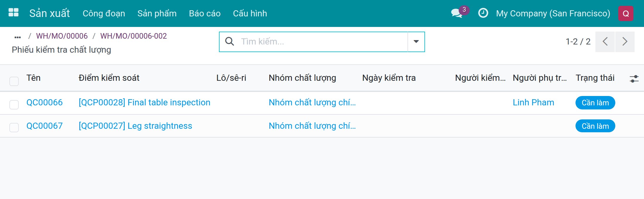Image resolution: width=644 pixels, height=199 pixels.
Task: Go to WH/MO/00006-002 breadcrumb
Action: click(x=133, y=36)
